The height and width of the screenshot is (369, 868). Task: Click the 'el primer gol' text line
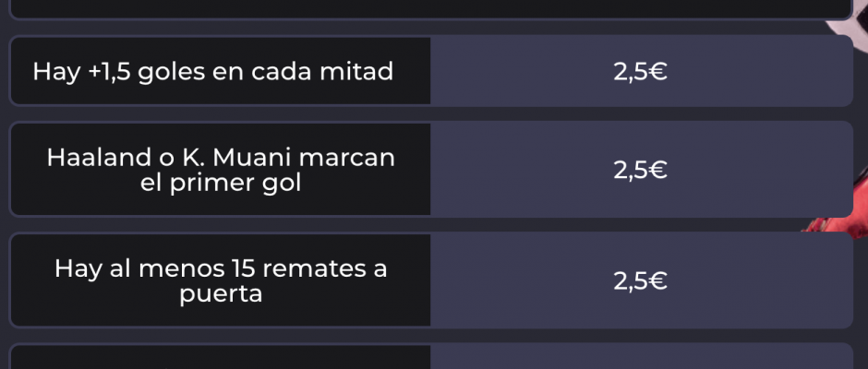click(x=220, y=183)
